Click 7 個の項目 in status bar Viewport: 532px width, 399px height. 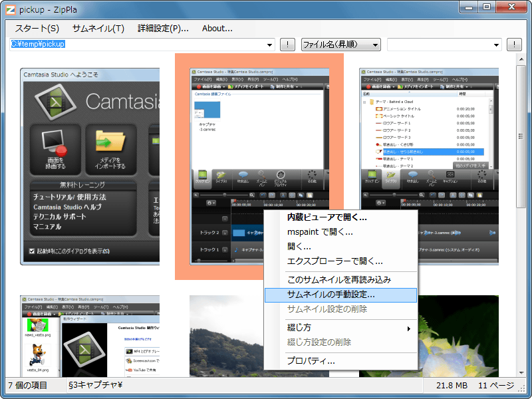[28, 386]
